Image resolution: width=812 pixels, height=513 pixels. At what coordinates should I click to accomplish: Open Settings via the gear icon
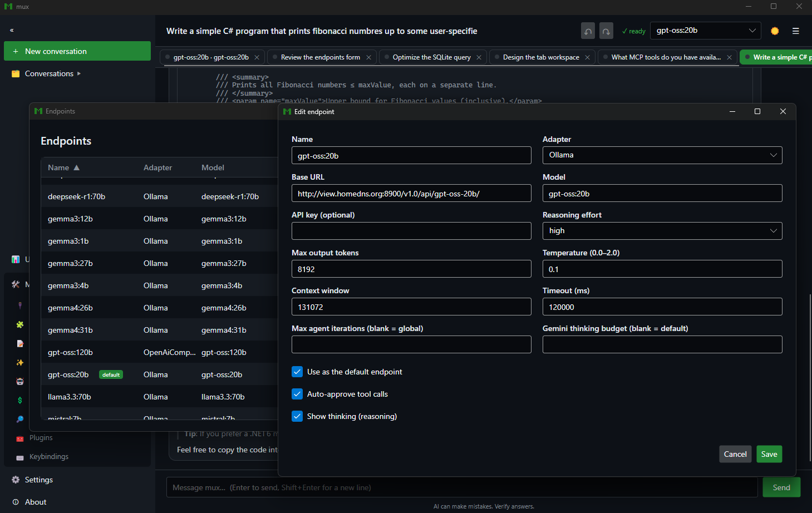[x=16, y=480]
